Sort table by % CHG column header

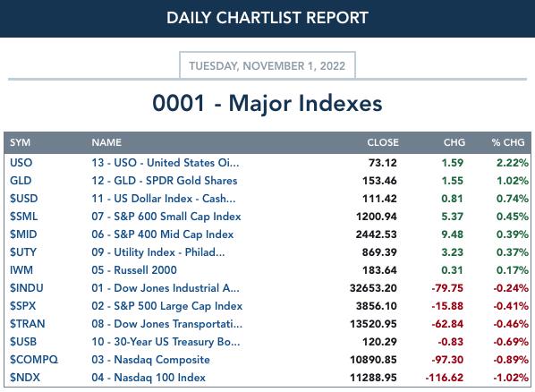[508, 142]
